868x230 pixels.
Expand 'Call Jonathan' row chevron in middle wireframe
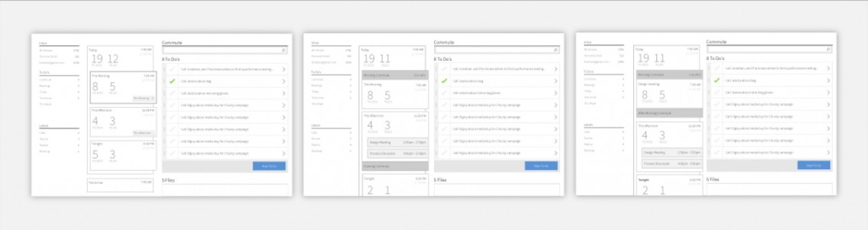pos(556,69)
